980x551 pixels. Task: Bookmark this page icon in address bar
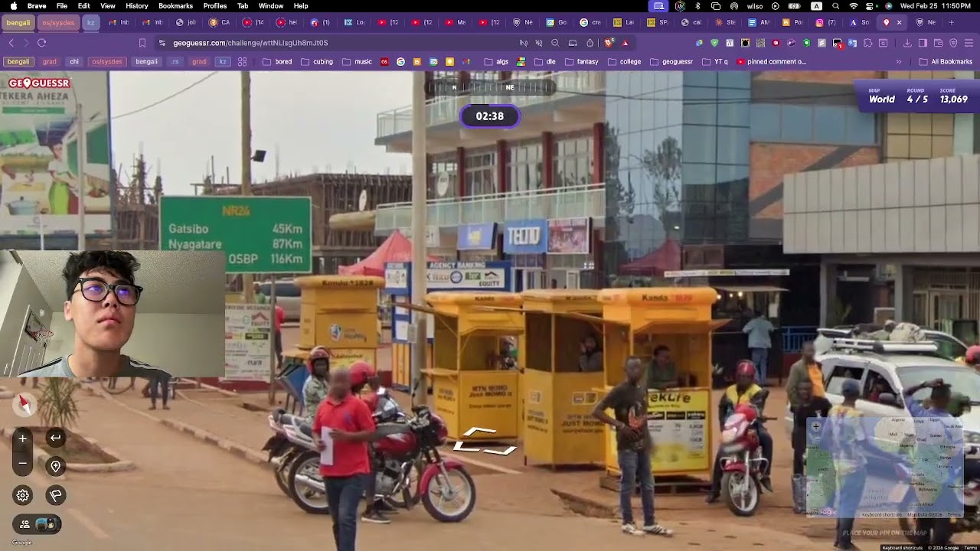coord(142,43)
